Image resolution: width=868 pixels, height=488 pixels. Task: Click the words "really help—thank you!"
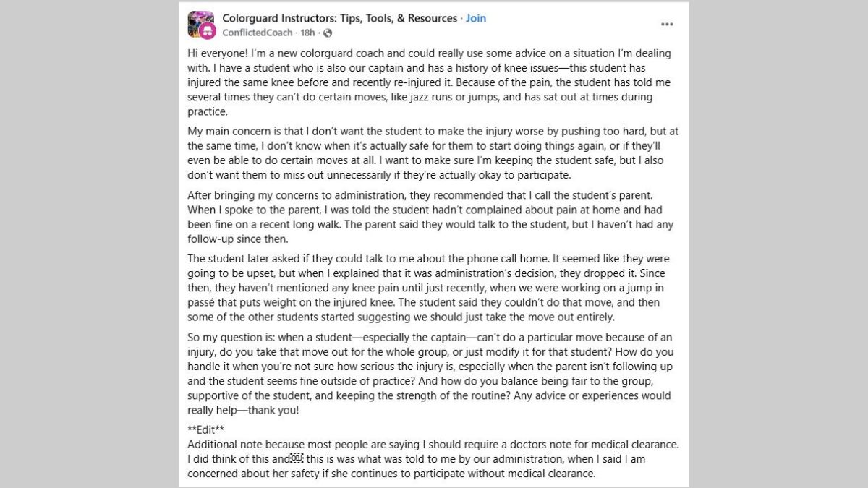[x=243, y=410]
